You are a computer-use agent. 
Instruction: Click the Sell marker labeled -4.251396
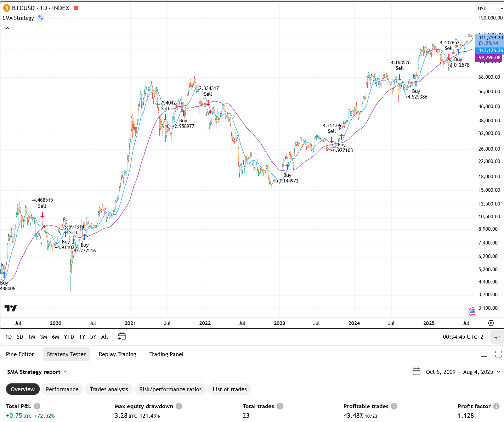pos(332,140)
